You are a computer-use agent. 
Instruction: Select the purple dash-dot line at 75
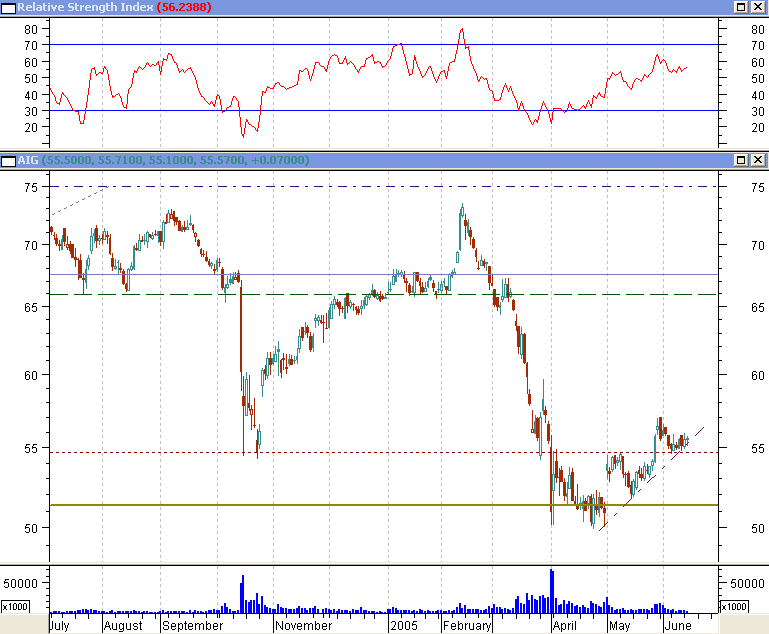point(384,187)
